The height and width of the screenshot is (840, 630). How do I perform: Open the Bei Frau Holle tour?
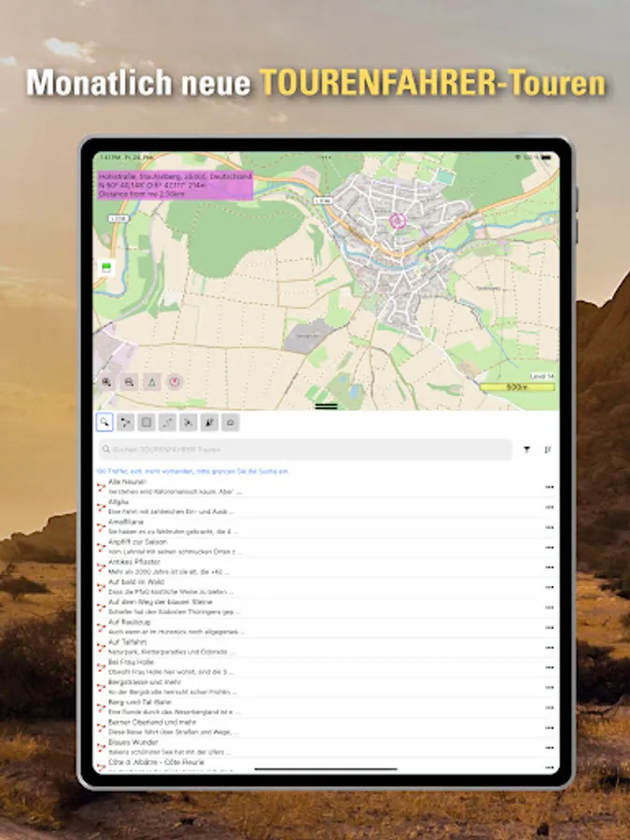coord(327,667)
